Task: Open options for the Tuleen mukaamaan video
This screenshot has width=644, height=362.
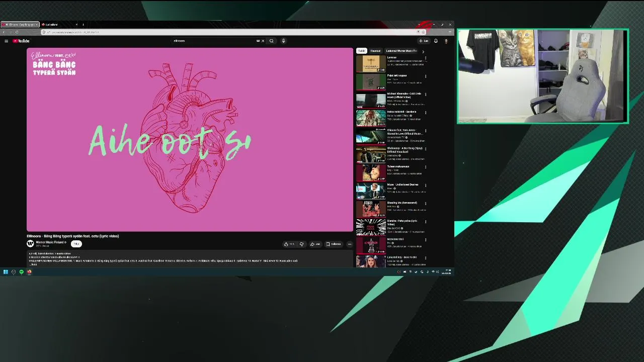Action: click(426, 167)
